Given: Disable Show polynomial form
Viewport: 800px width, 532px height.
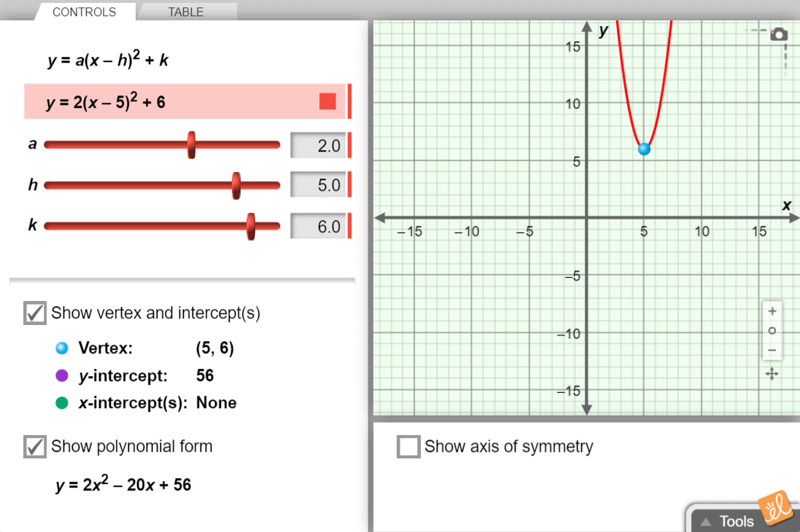Looking at the screenshot, I should [x=34, y=446].
